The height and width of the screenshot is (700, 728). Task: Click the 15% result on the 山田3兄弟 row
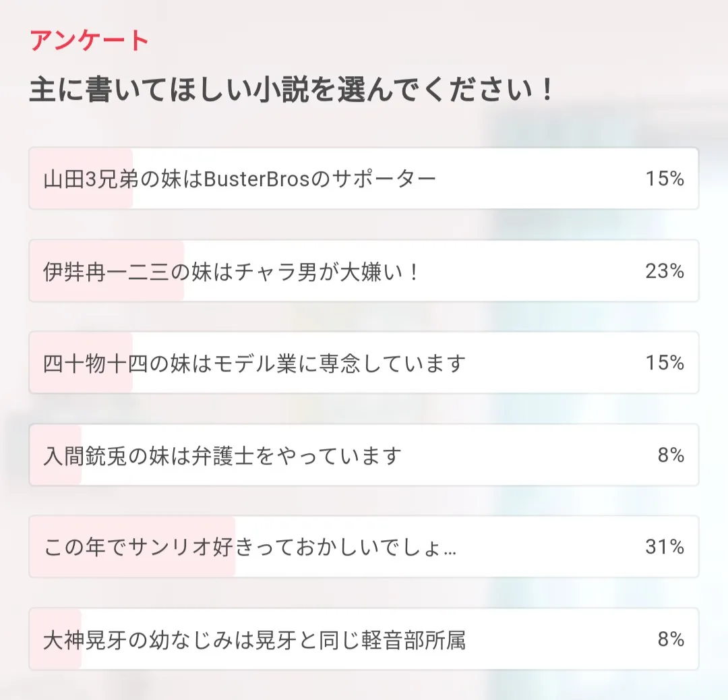pos(665,179)
